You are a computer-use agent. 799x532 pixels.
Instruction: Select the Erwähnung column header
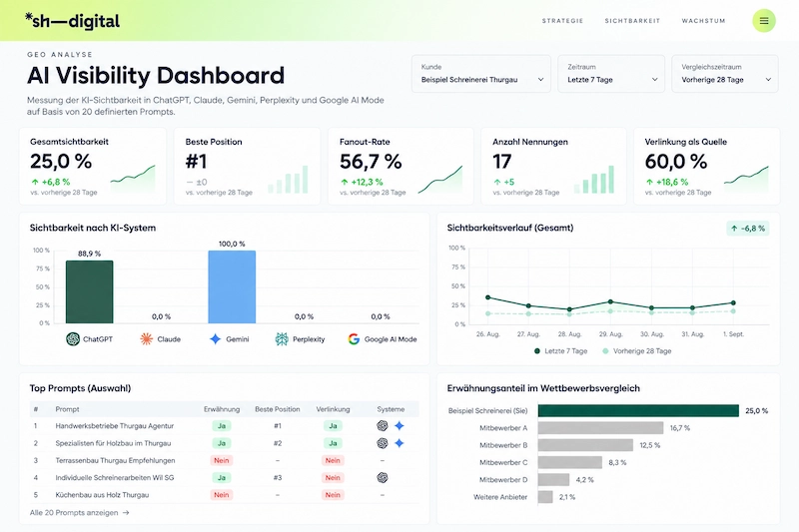[x=222, y=409]
